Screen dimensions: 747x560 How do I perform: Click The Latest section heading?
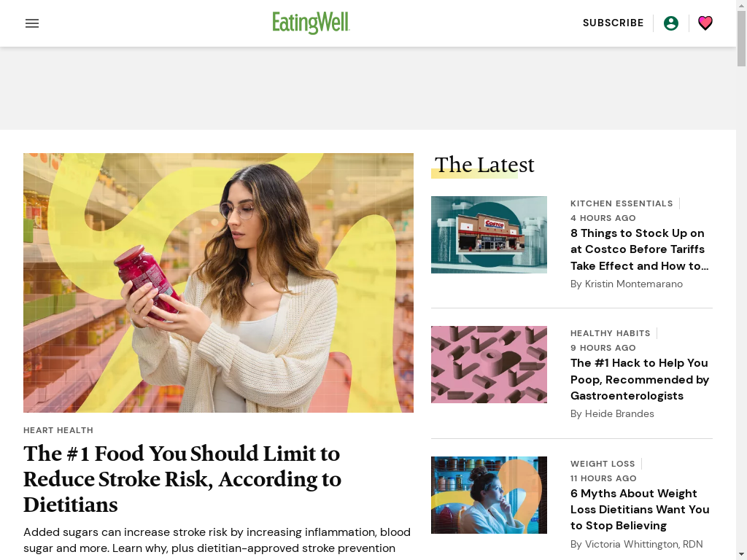pos(484,166)
